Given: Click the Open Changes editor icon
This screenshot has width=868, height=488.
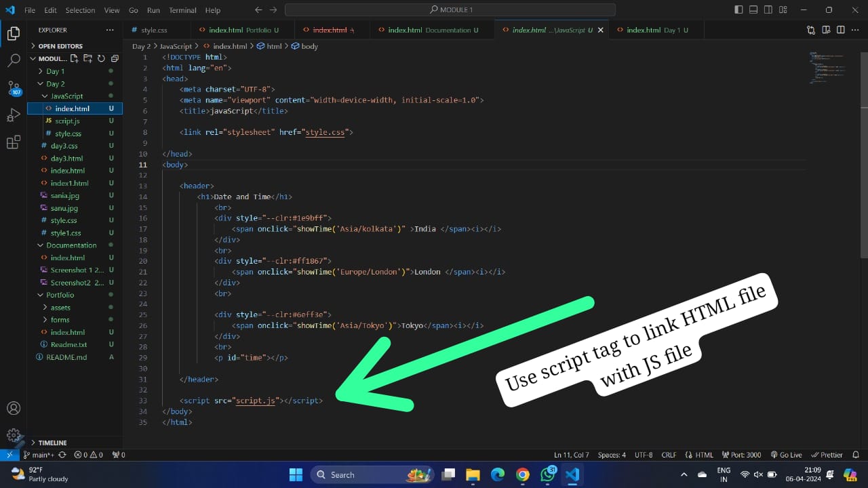Looking at the screenshot, I should [811, 30].
